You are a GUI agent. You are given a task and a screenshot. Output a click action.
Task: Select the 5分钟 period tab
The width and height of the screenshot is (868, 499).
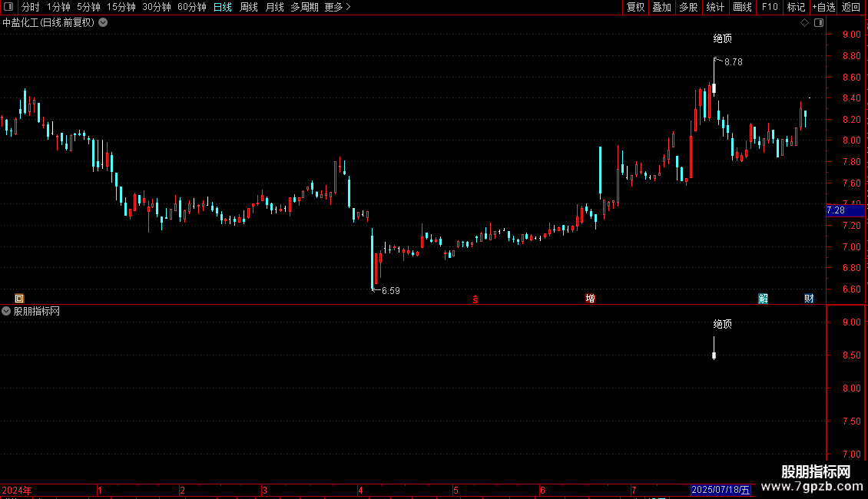(88, 7)
